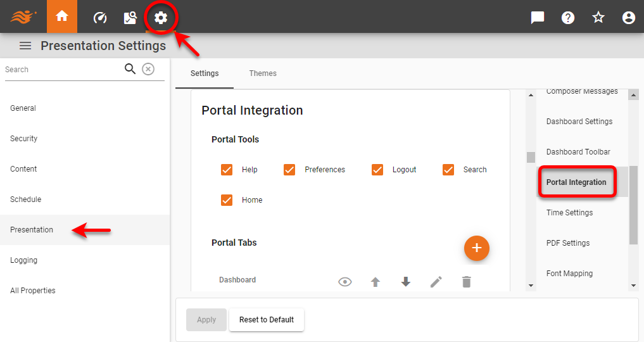
Task: Click the Reset to Default button
Action: [x=267, y=320]
